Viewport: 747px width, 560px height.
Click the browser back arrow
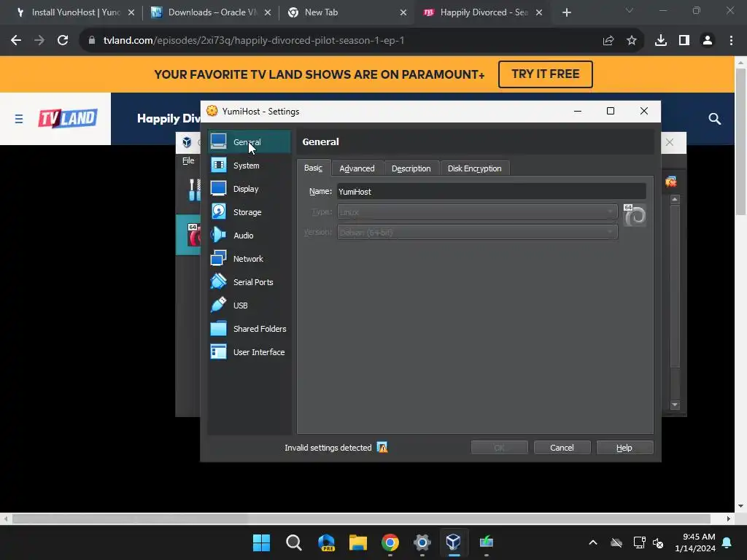pyautogui.click(x=16, y=41)
